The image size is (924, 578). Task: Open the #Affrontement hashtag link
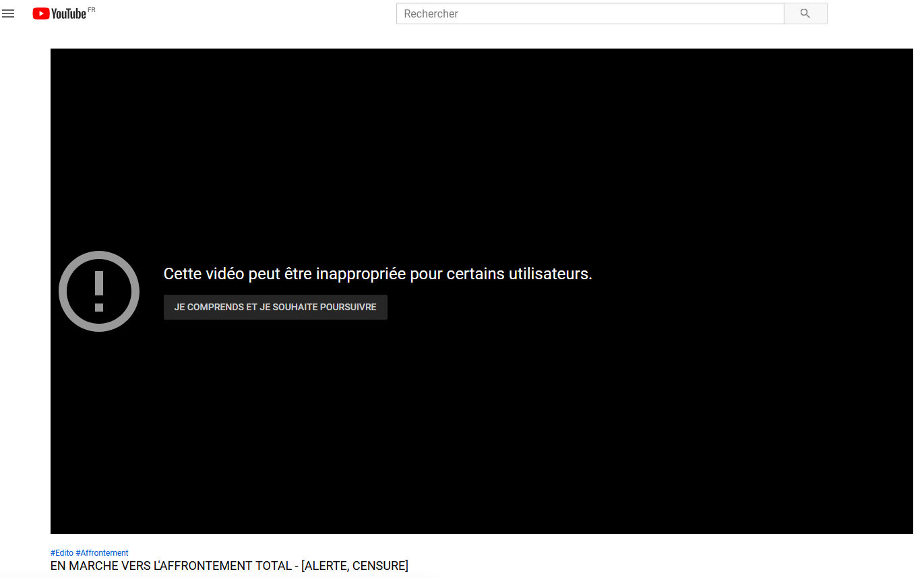[102, 553]
